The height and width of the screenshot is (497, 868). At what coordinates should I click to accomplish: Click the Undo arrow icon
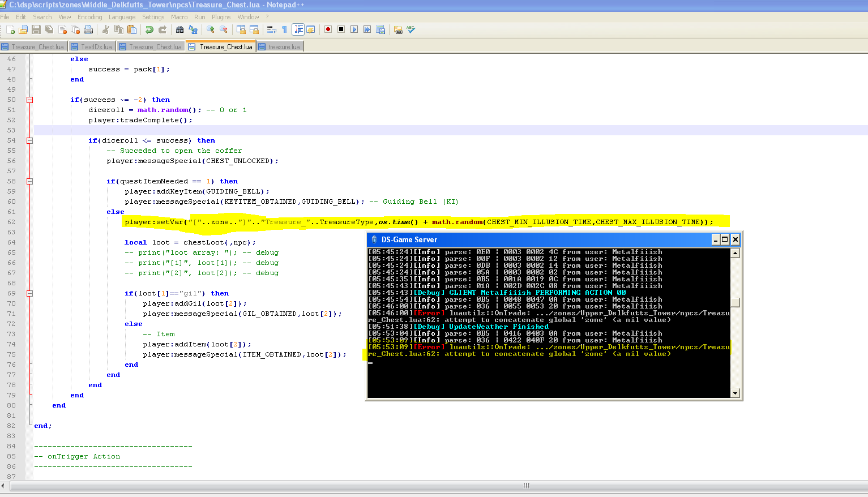coord(149,29)
